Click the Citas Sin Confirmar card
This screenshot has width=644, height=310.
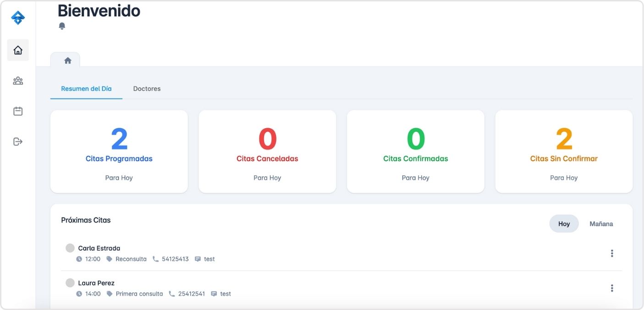point(564,152)
